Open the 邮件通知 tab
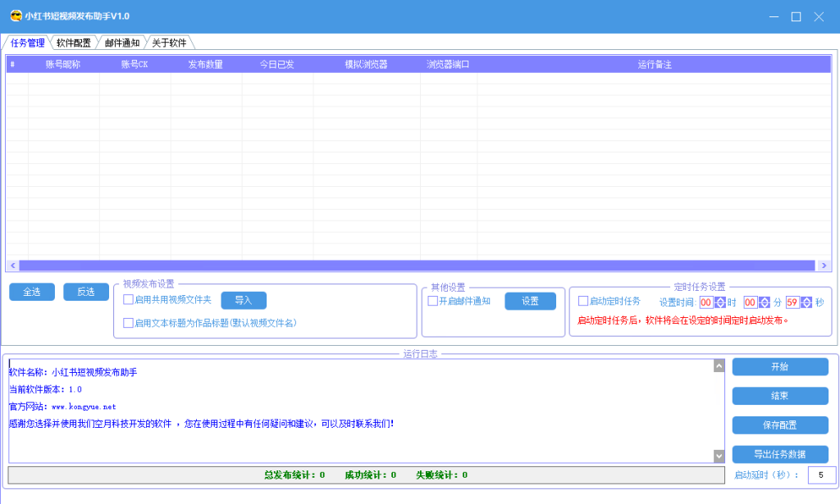This screenshot has width=840, height=504. point(121,43)
